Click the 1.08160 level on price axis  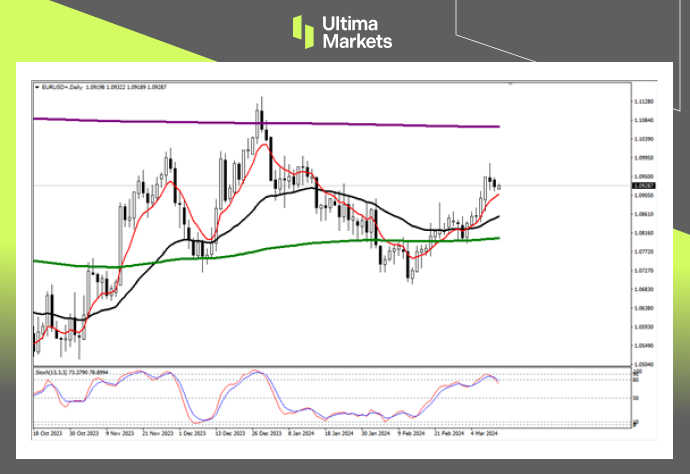tap(644, 233)
